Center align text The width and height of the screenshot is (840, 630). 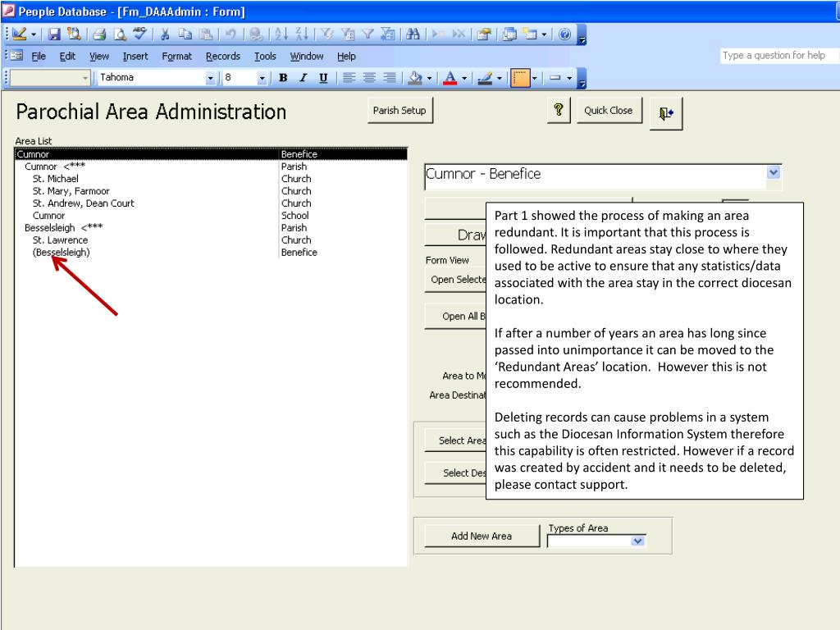[x=369, y=78]
